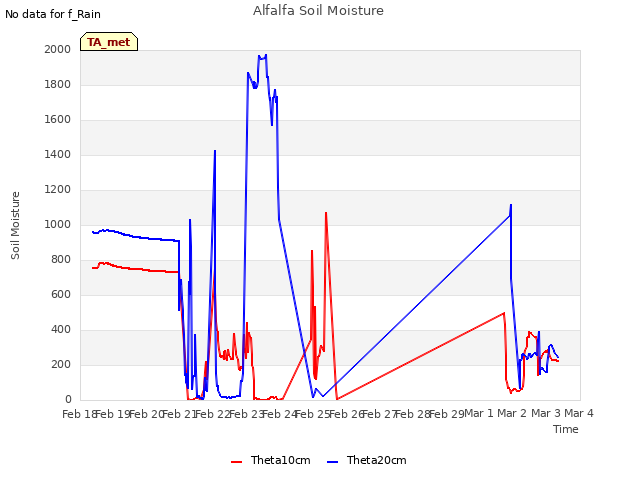
Task: Click the 1600 y-axis tick label
Action: click(58, 120)
